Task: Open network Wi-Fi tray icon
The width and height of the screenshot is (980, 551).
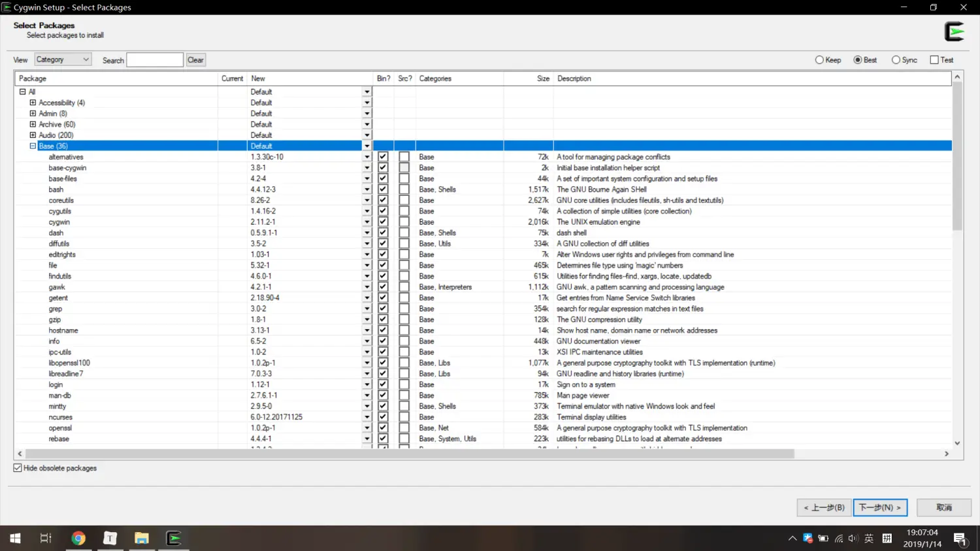Action: click(x=839, y=539)
